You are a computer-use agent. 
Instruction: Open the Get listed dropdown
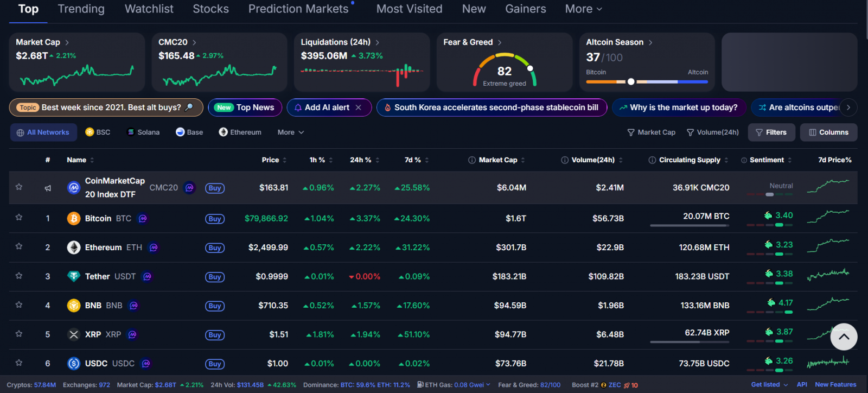(770, 385)
